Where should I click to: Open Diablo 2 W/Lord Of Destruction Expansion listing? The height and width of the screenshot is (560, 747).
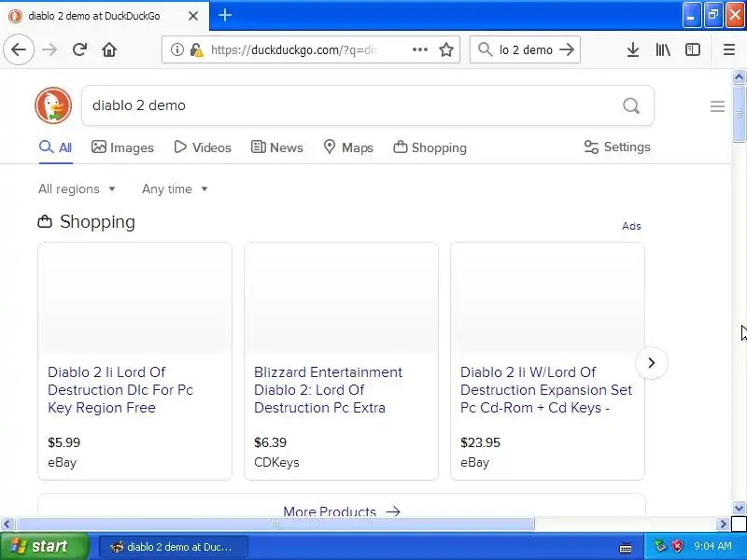coord(546,390)
